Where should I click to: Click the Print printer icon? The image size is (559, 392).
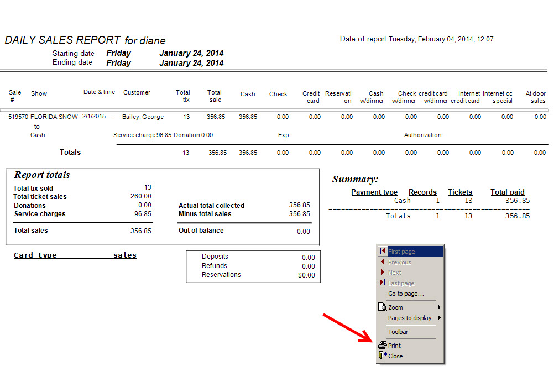382,344
